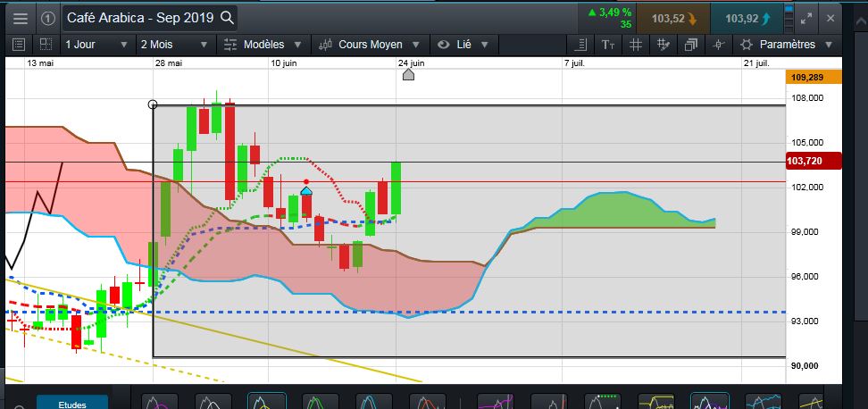Viewport: 868px width, 409px height.
Task: Toggle the grid lines icon
Action: pyautogui.click(x=636, y=45)
